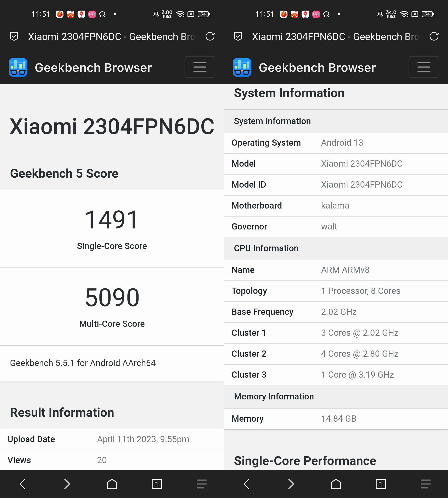Tap the muted notification bell icon
The height and width of the screenshot is (498, 448).
point(156,14)
